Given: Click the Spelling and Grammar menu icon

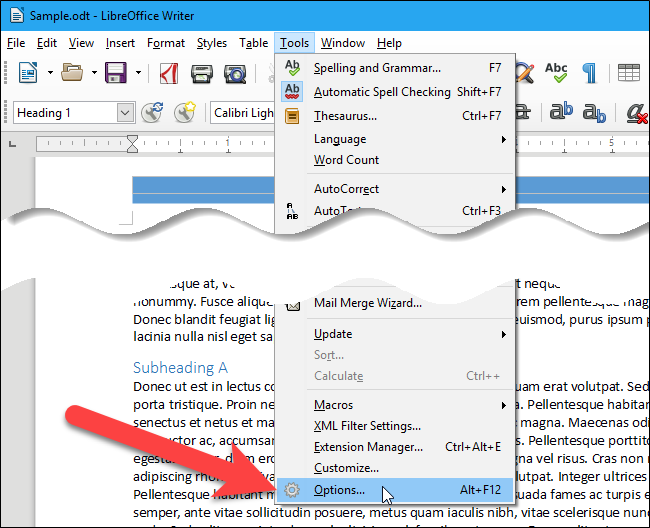Looking at the screenshot, I should [x=292, y=68].
